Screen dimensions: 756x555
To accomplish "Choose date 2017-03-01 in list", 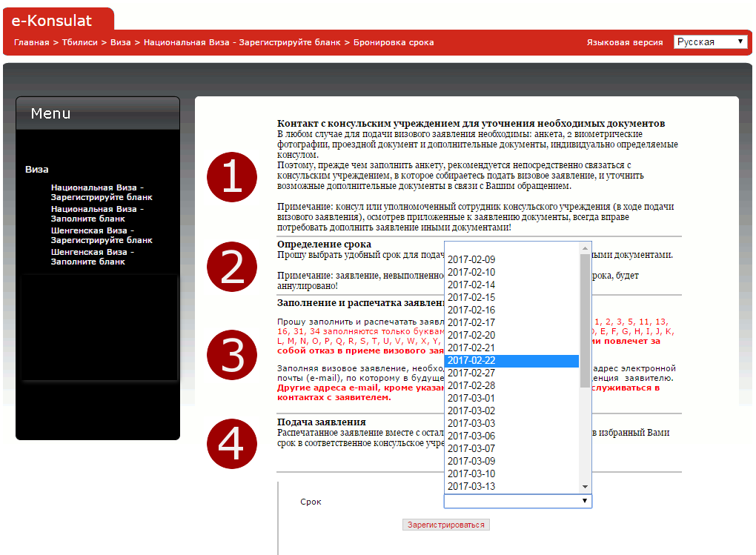I will tap(511, 399).
